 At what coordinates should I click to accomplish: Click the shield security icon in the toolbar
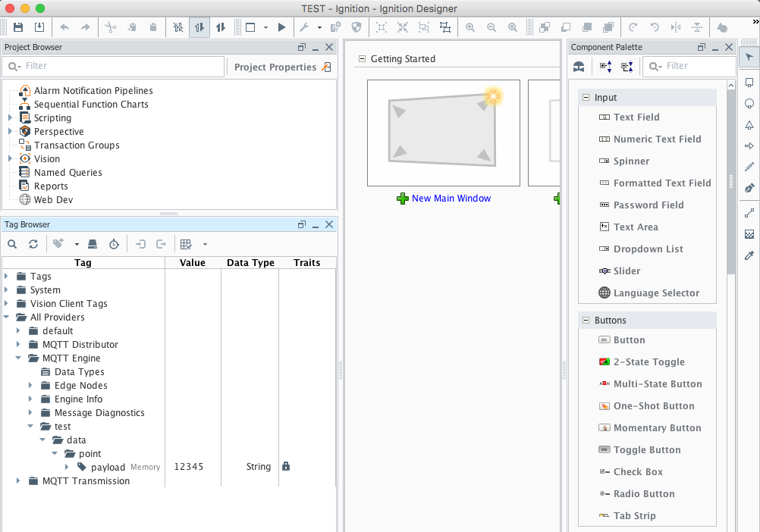pyautogui.click(x=356, y=27)
